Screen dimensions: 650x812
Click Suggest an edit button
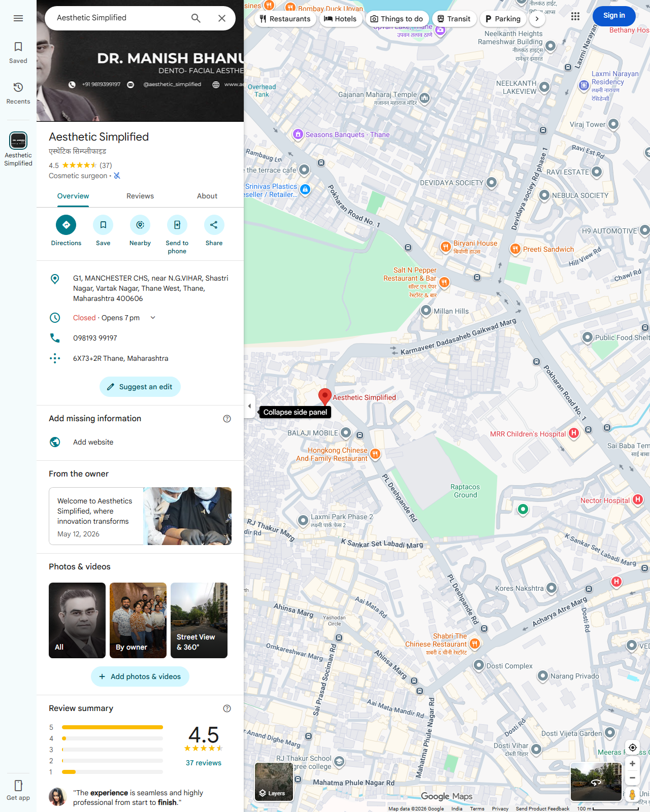(140, 387)
